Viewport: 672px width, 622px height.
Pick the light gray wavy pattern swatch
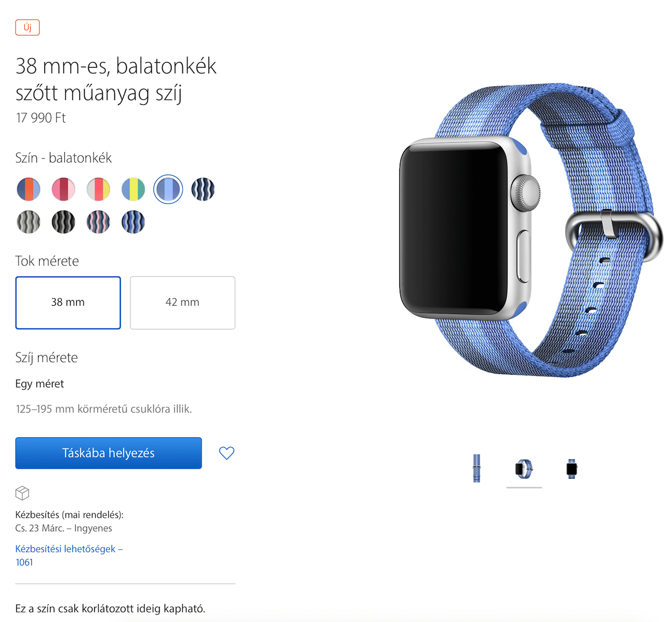(29, 222)
